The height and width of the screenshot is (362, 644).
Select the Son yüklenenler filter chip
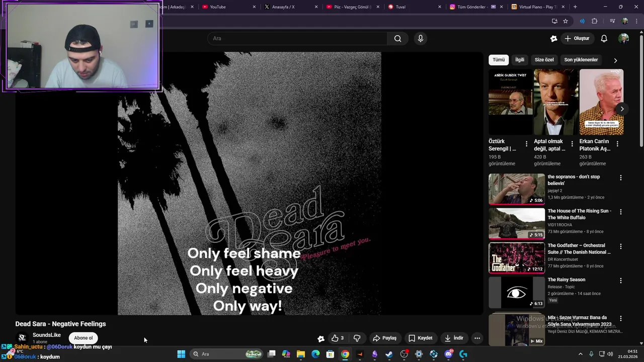coord(581,60)
